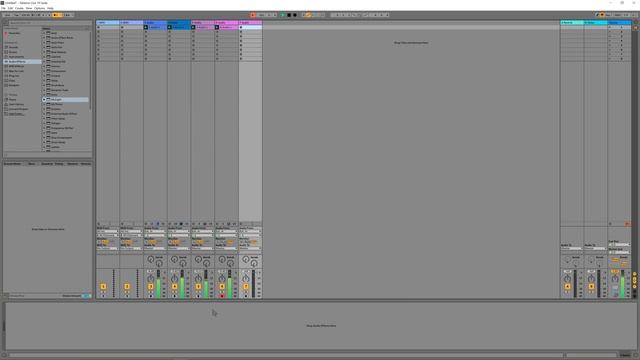Click the Master track pan knob
The image size is (640, 360).
point(615,279)
